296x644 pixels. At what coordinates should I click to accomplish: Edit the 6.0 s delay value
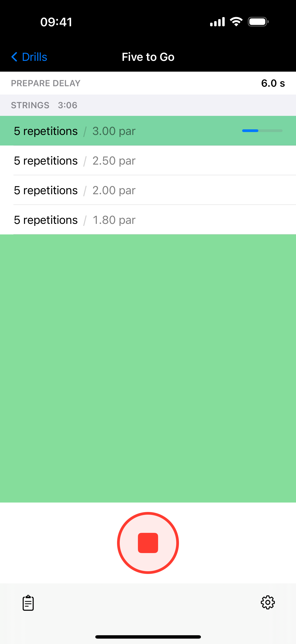(273, 83)
